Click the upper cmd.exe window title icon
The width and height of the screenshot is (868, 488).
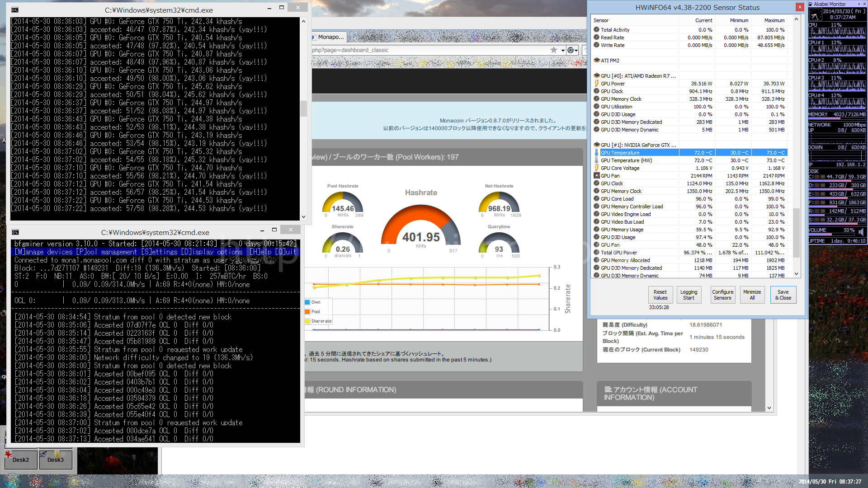(x=15, y=10)
